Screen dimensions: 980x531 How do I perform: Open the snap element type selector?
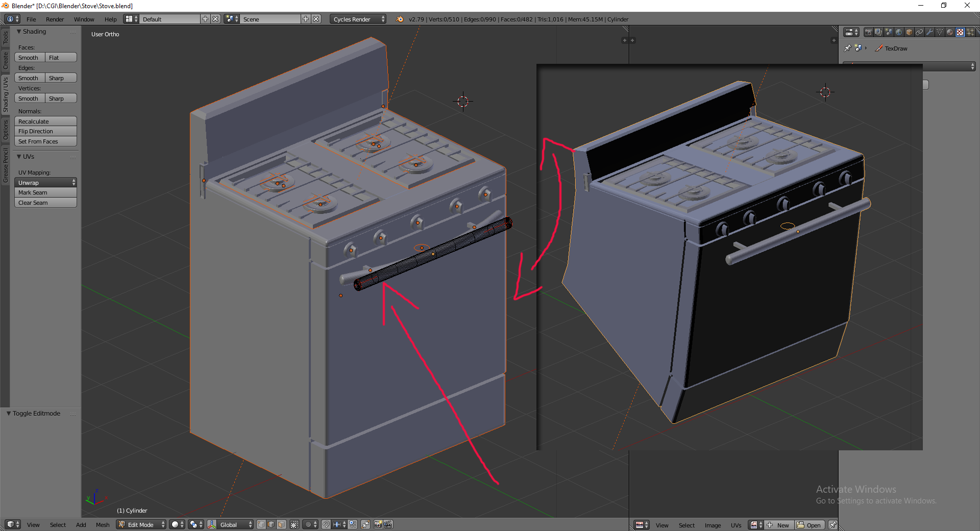point(339,524)
